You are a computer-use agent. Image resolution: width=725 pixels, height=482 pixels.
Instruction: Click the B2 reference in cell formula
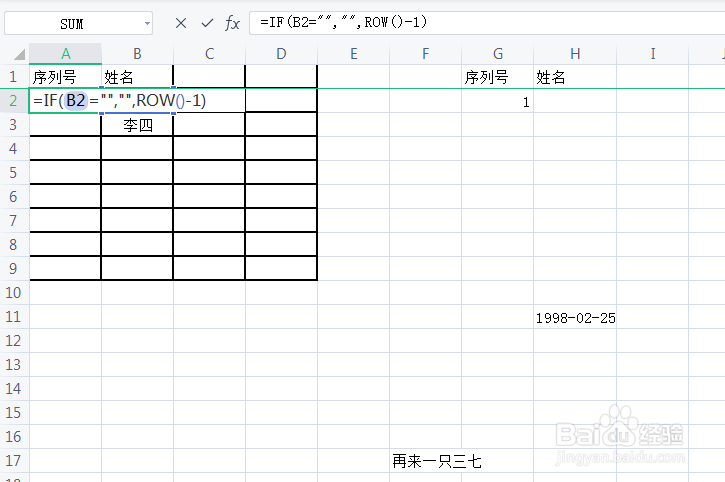tap(76, 100)
